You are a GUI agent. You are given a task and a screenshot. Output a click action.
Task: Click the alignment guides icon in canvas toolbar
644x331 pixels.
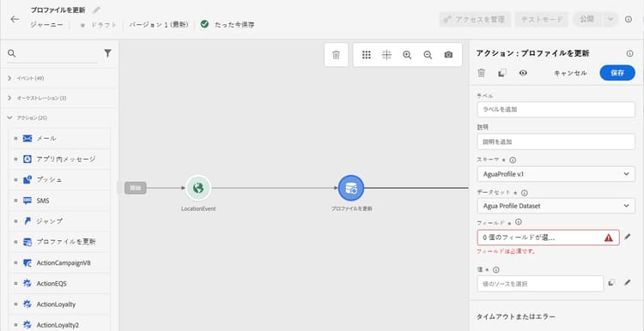tap(386, 55)
